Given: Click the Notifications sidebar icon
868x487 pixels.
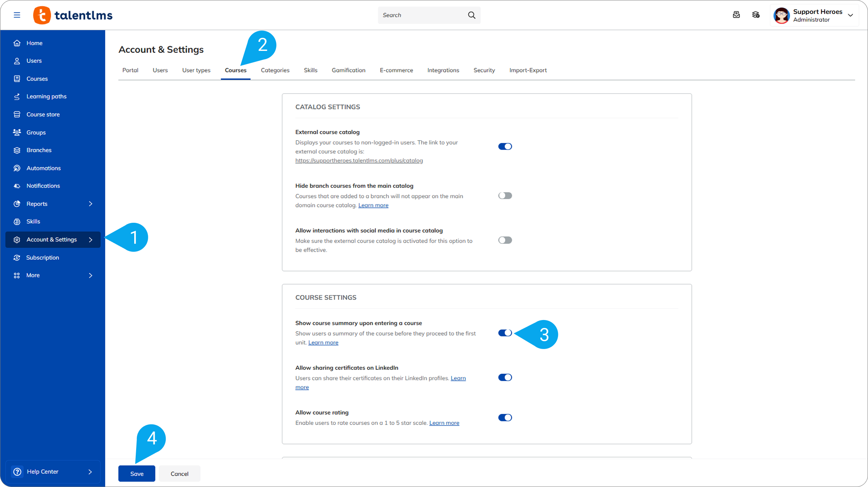Looking at the screenshot, I should tap(17, 186).
